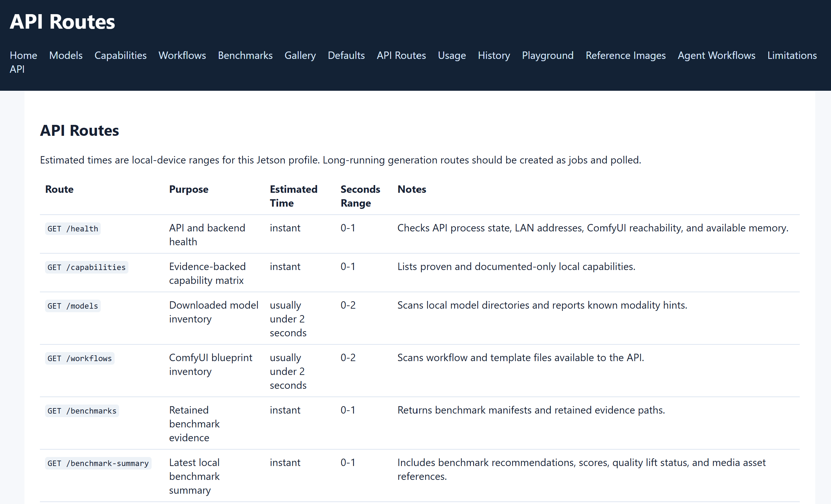Click the large API Routes banner title
The height and width of the screenshot is (504, 831).
[x=62, y=22]
